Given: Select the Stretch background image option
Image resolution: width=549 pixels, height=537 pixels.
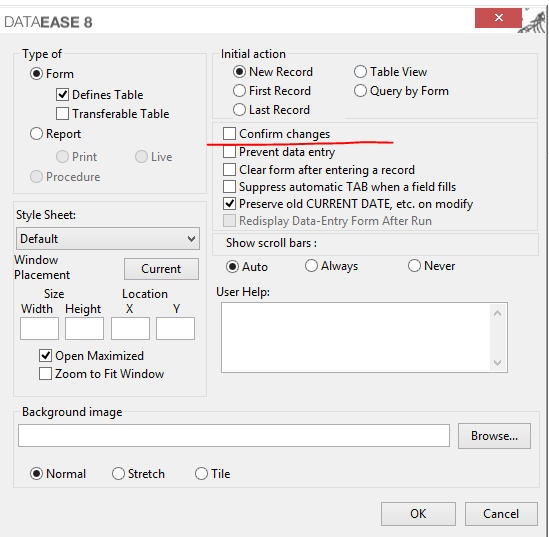Looking at the screenshot, I should click(118, 474).
